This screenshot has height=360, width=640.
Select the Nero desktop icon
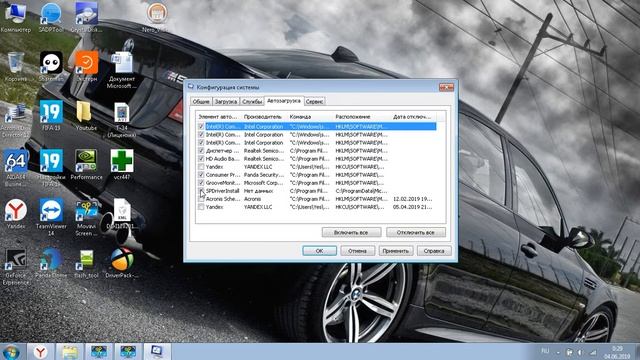coord(157,17)
